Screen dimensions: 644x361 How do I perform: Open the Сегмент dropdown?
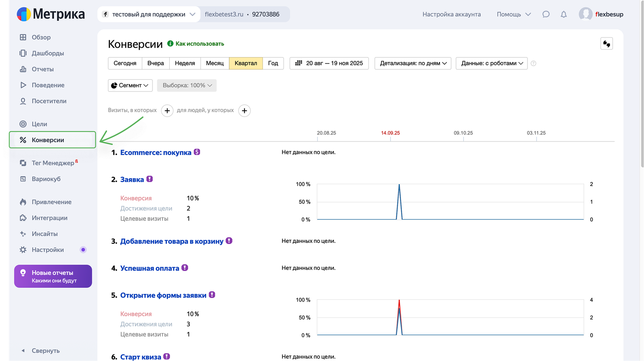(130, 86)
